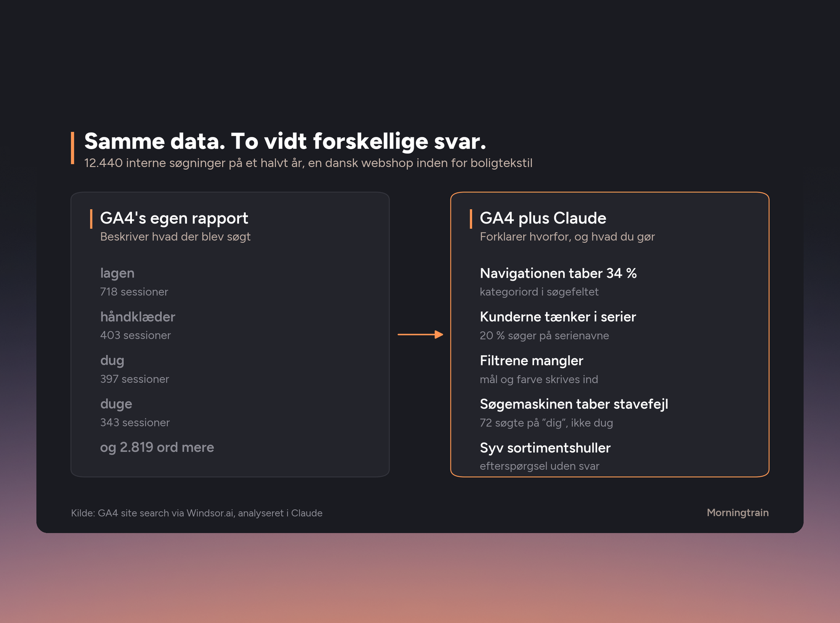This screenshot has height=623, width=840.
Task: Click the orange arrow between the panels
Action: pyautogui.click(x=420, y=334)
